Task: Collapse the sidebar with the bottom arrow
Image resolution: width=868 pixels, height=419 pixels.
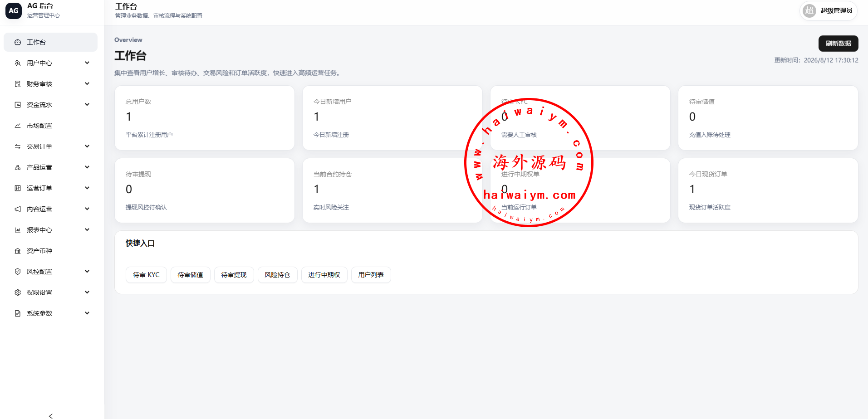Action: pyautogui.click(x=51, y=416)
